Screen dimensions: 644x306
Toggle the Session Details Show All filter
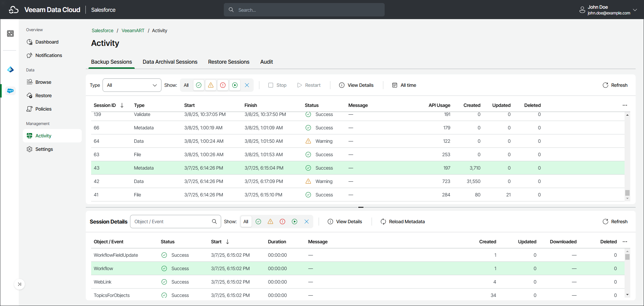pos(246,222)
